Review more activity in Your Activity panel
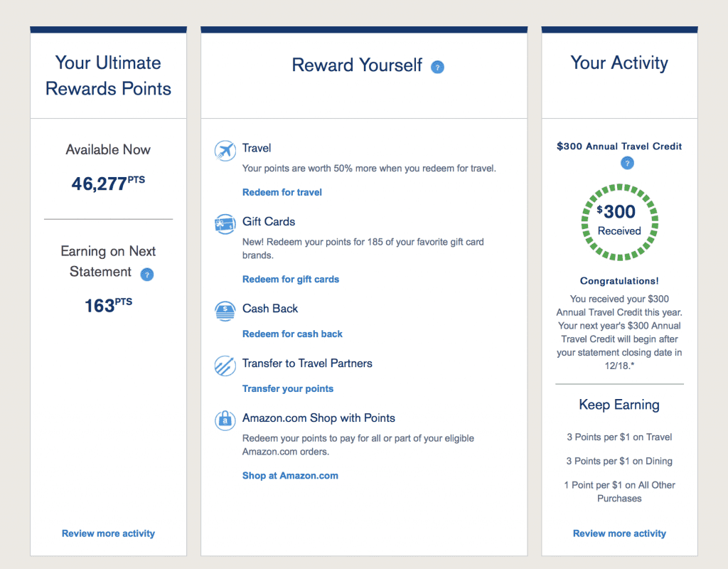The image size is (728, 569). [x=619, y=533]
